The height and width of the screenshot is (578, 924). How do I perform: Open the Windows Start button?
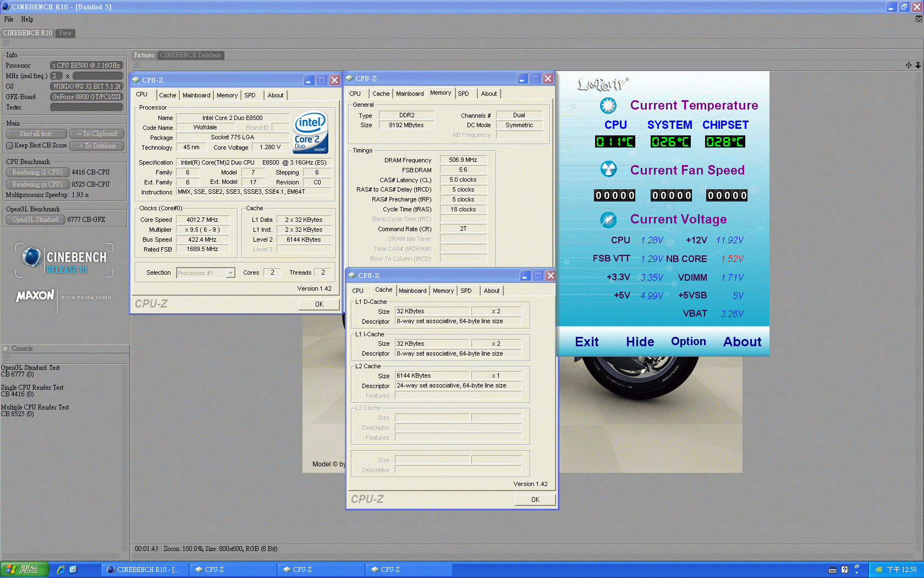pos(25,570)
